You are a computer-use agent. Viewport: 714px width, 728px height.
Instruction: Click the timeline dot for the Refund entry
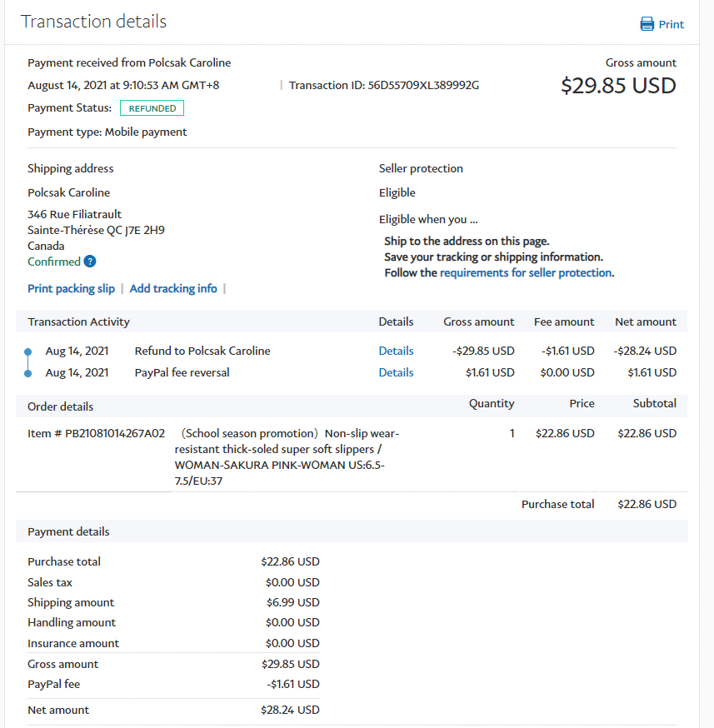click(28, 352)
